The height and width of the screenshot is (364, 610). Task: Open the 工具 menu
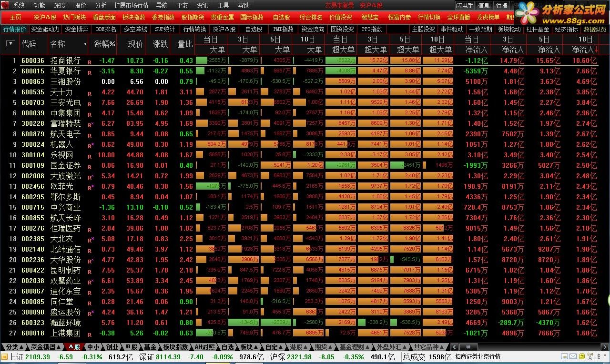point(223,5)
